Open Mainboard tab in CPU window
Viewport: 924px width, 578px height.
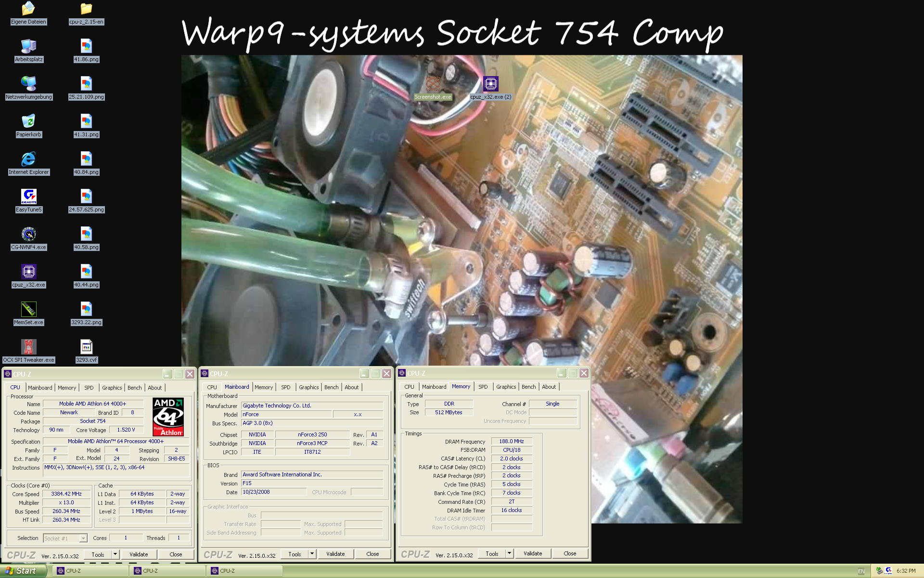(40, 388)
